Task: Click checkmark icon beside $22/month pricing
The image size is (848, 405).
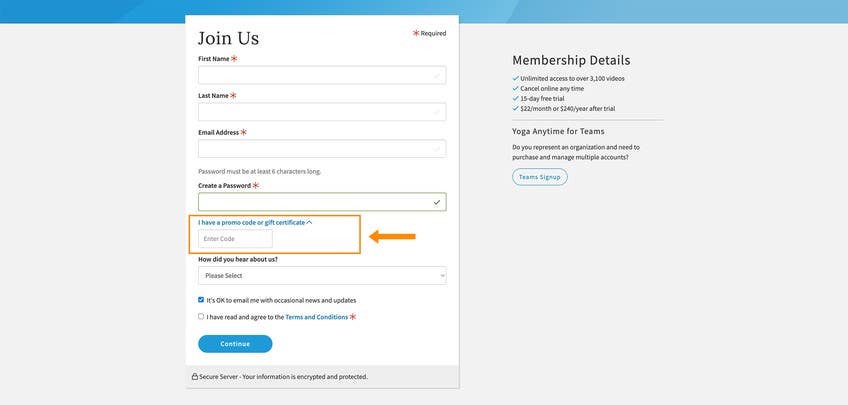Action: coord(515,108)
